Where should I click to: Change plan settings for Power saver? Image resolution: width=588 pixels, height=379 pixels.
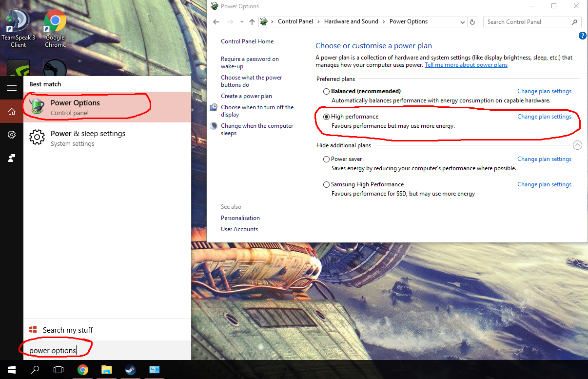(544, 159)
